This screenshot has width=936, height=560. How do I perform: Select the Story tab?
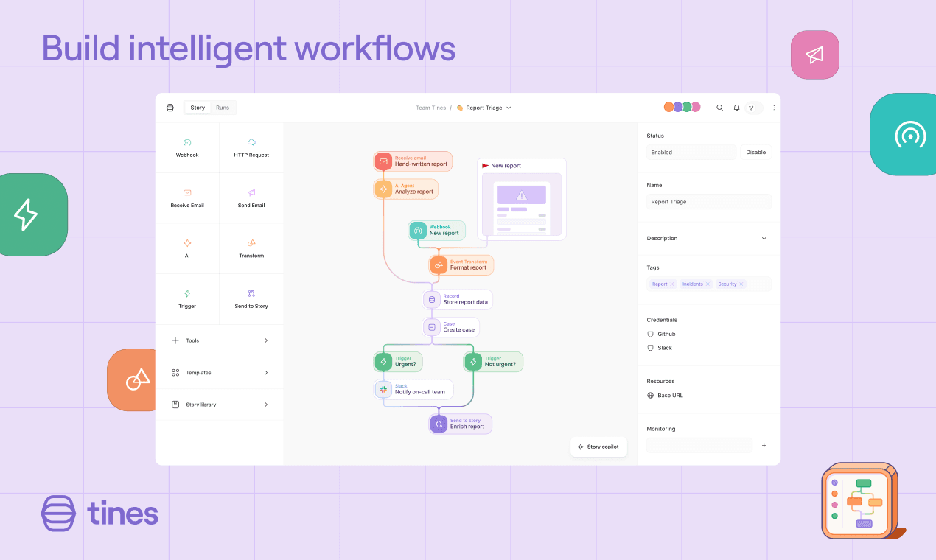(198, 108)
